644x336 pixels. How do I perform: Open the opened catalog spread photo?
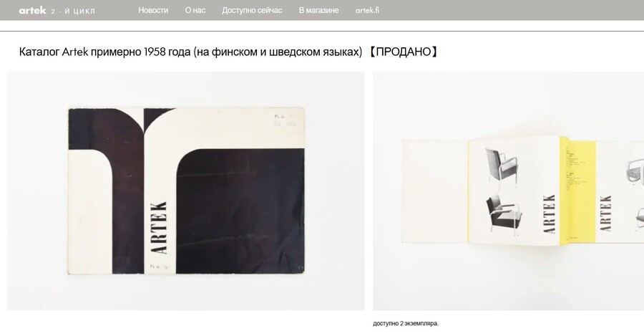(509, 191)
